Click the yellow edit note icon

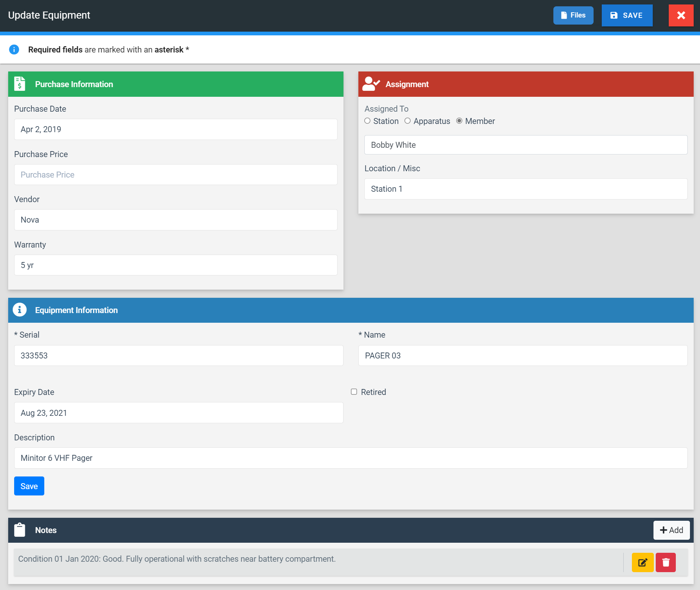tap(642, 562)
